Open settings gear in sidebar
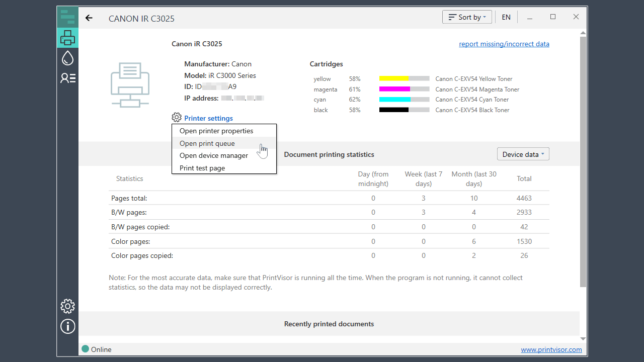Screen dimensions: 644x362 tap(67, 306)
